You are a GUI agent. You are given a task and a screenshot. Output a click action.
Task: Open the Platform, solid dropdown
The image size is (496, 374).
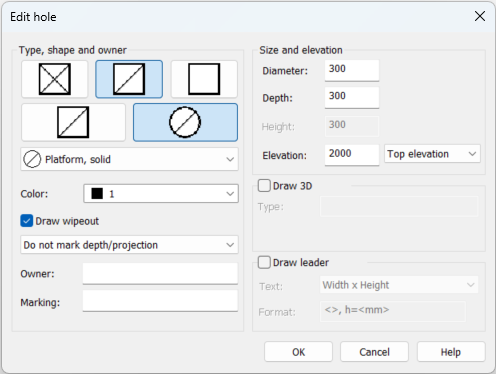click(129, 159)
